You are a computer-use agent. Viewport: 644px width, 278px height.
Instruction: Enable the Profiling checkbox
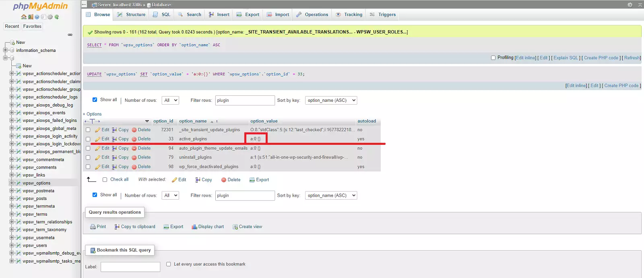click(493, 58)
